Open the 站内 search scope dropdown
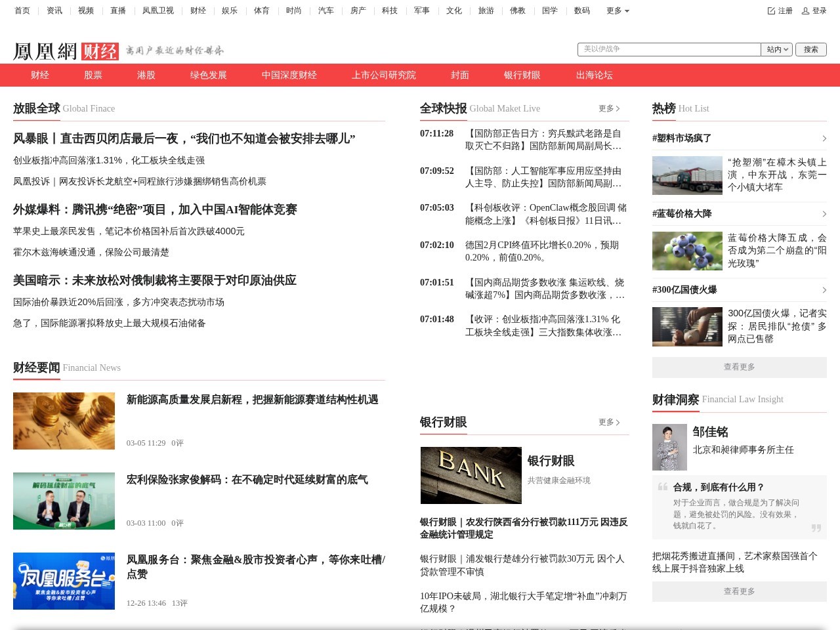This screenshot has height=630, width=840. tap(776, 49)
